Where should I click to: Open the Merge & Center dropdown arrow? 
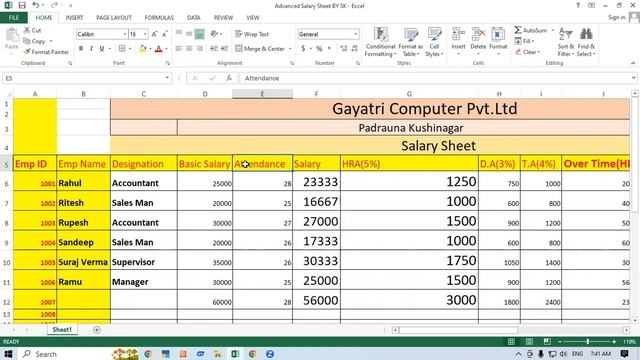tap(290, 49)
